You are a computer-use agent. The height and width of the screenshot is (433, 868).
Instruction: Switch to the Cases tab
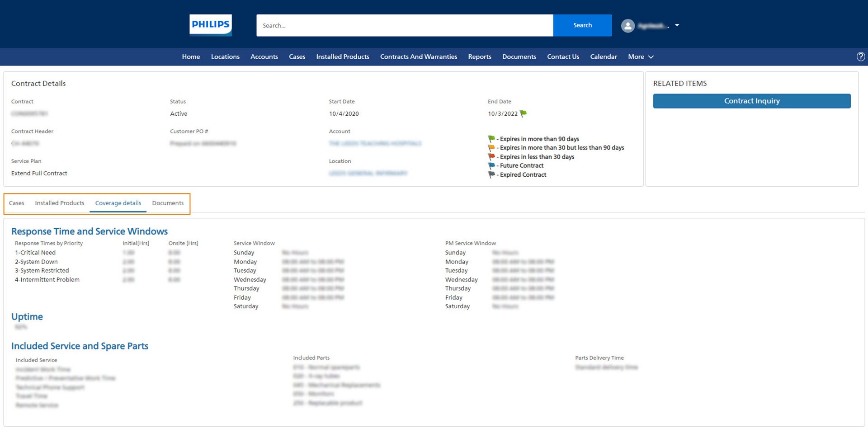tap(17, 203)
